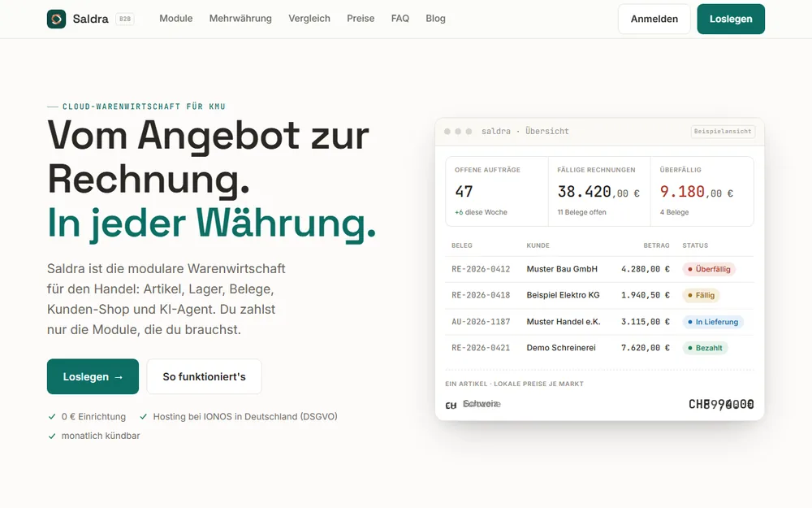The height and width of the screenshot is (508, 812).
Task: Click customer Muster Bau GmbH
Action: (x=562, y=269)
